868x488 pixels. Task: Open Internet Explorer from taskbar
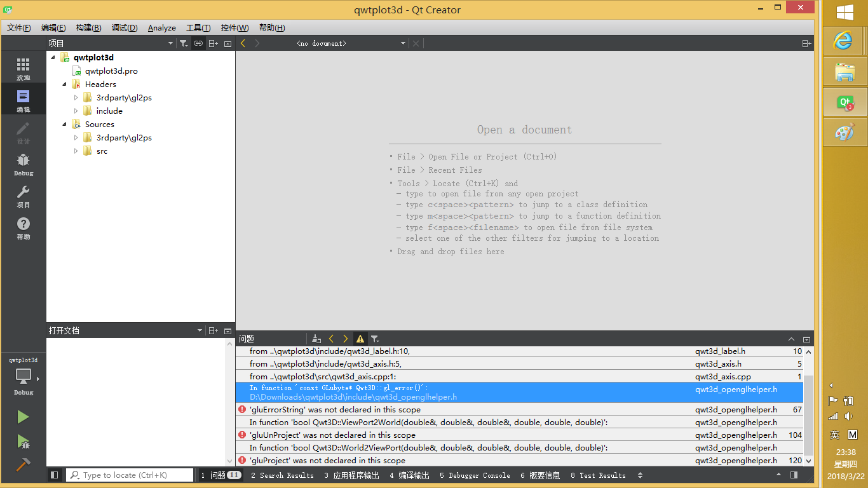pyautogui.click(x=844, y=41)
